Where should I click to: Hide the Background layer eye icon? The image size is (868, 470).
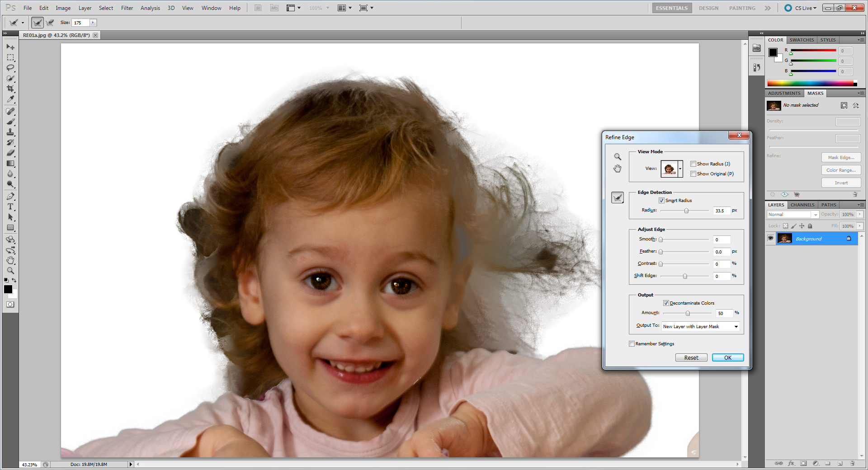770,239
